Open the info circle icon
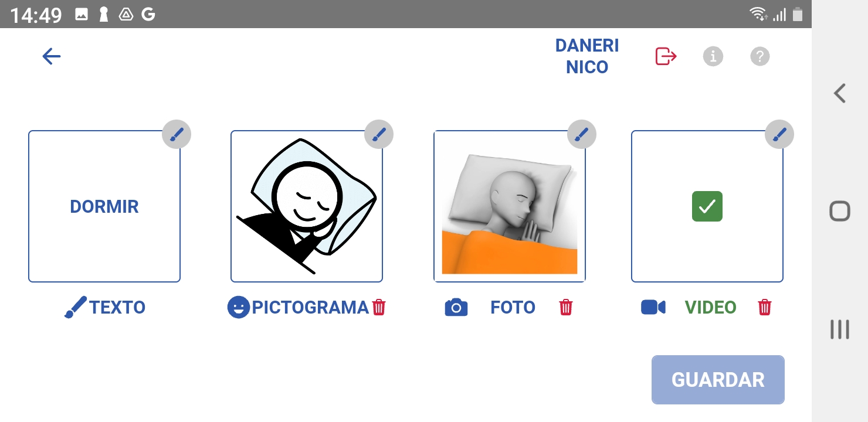The height and width of the screenshot is (422, 868). 713,56
